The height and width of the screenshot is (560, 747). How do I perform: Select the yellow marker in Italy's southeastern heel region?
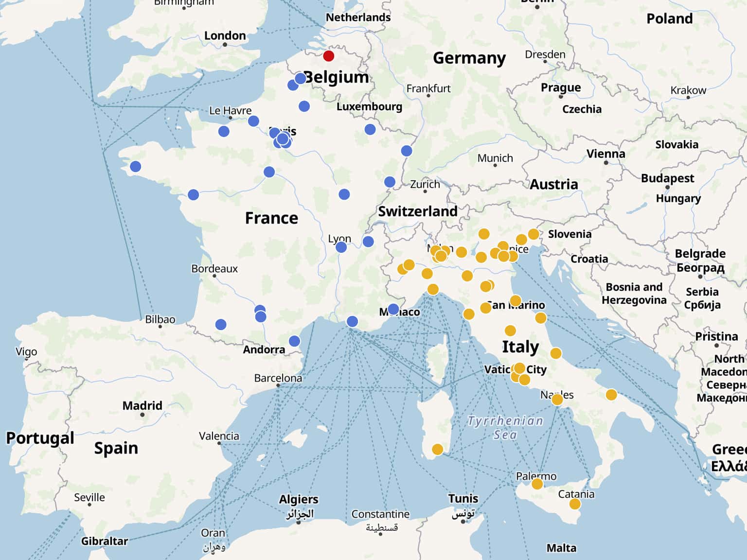pyautogui.click(x=611, y=395)
